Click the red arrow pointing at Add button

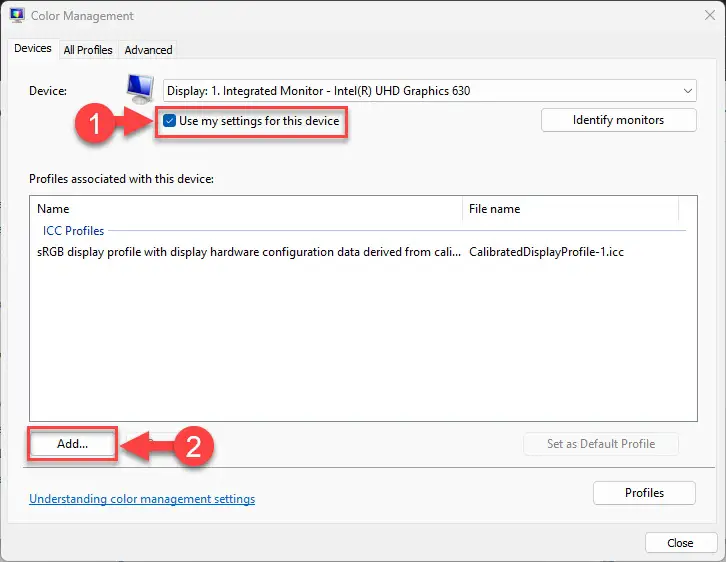pyautogui.click(x=147, y=446)
